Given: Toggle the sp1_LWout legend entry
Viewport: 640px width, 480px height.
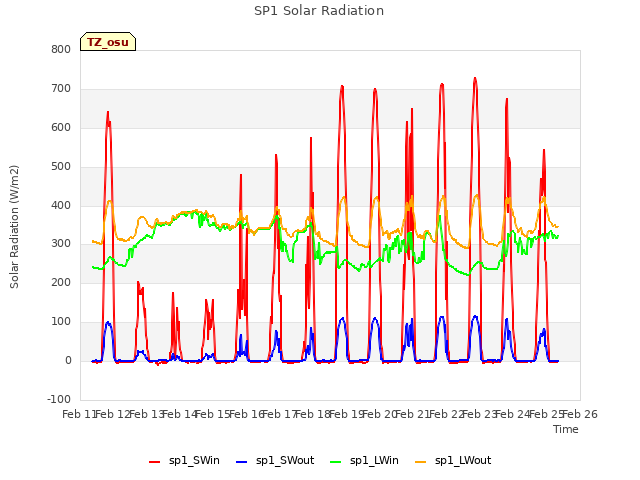Looking at the screenshot, I should click(453, 461).
